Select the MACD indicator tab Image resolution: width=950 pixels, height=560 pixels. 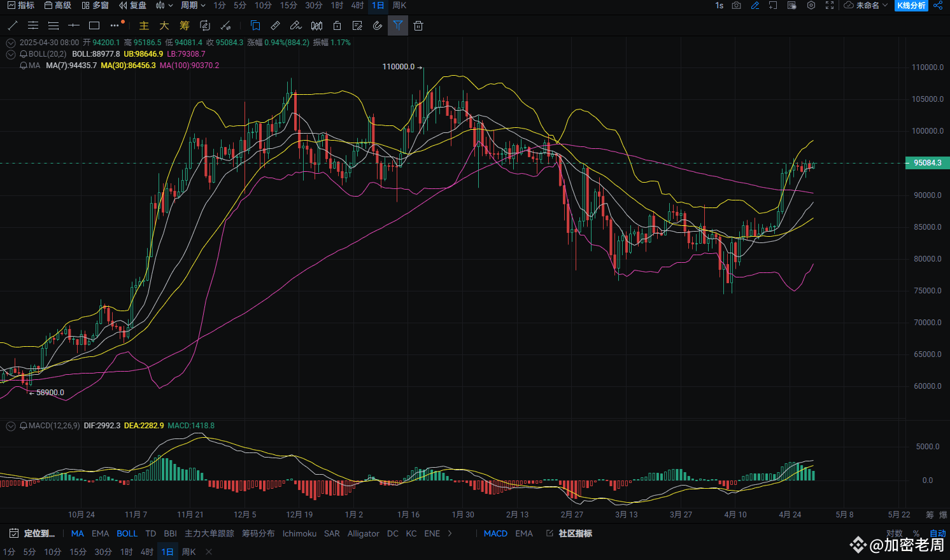[495, 534]
